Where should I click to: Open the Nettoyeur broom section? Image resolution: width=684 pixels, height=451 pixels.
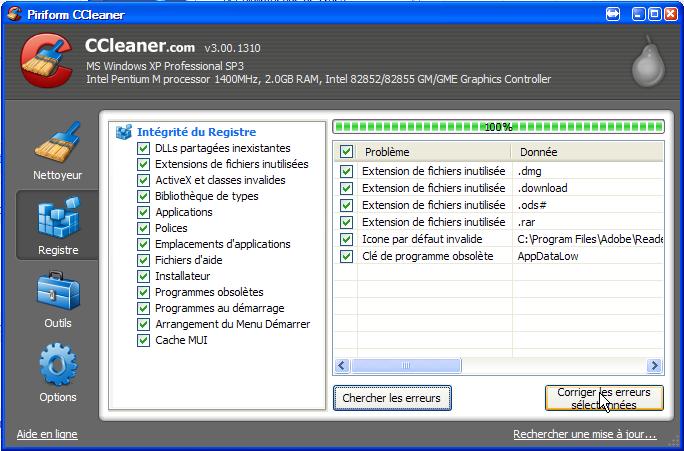click(58, 150)
